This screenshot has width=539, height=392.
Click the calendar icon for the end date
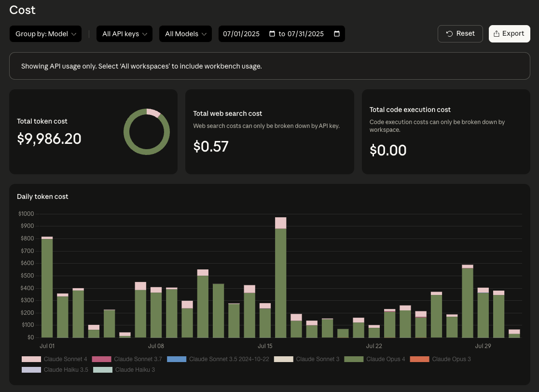[x=336, y=34]
